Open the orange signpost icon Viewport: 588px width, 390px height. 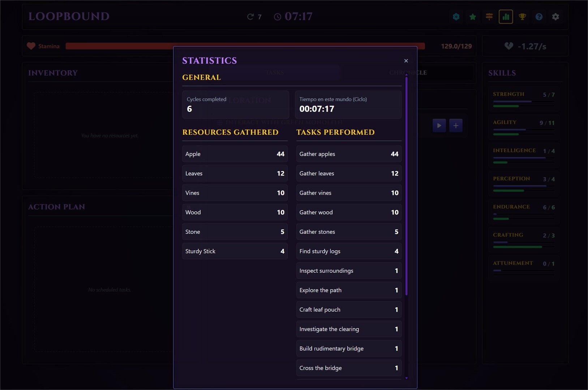tap(489, 17)
